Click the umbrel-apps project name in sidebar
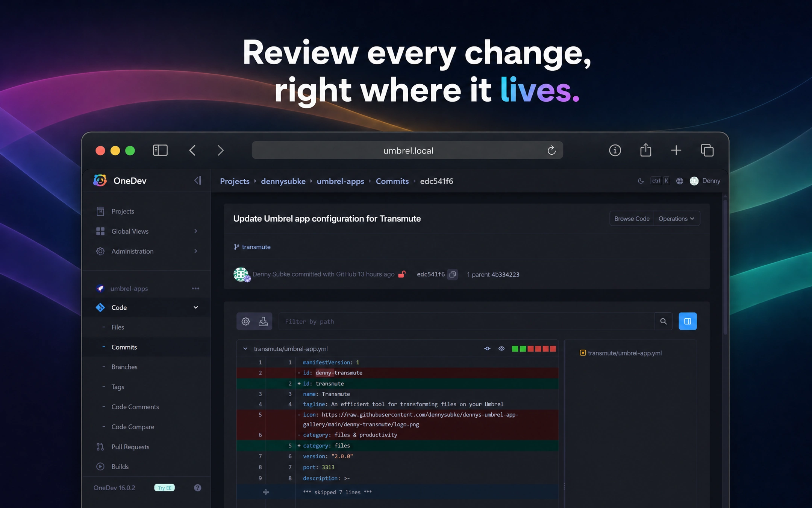 [129, 289]
